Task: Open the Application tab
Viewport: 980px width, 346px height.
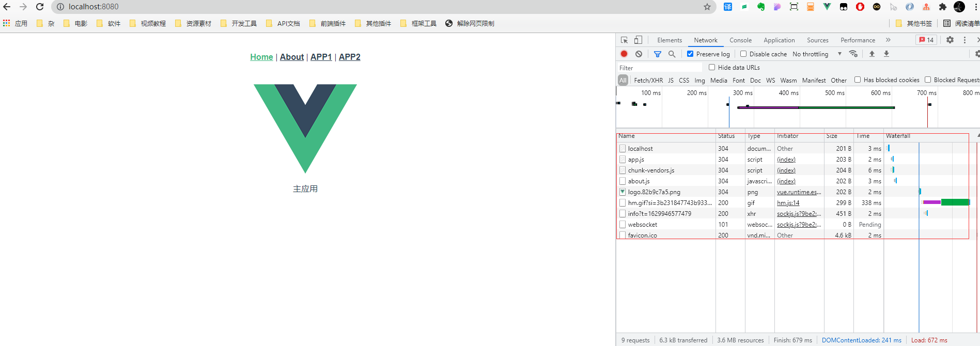Action: [x=779, y=40]
